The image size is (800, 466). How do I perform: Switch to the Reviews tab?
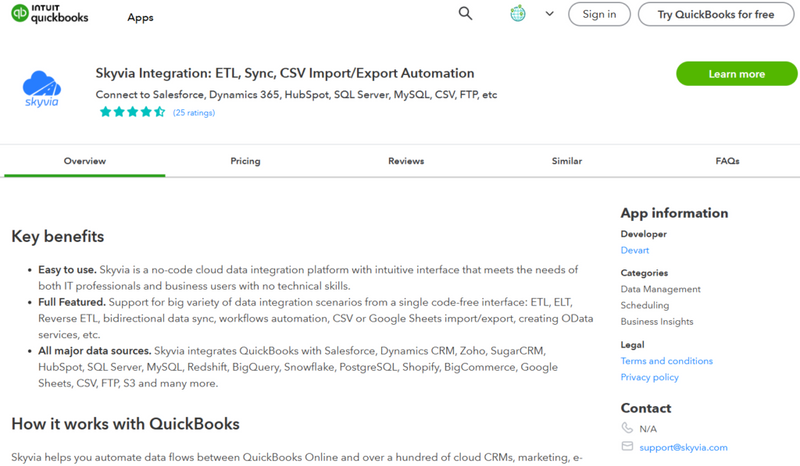pos(406,161)
